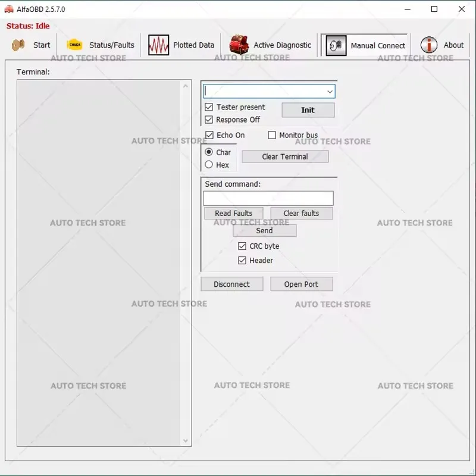
Task: Click the yellow check engine icon
Action: tap(74, 45)
